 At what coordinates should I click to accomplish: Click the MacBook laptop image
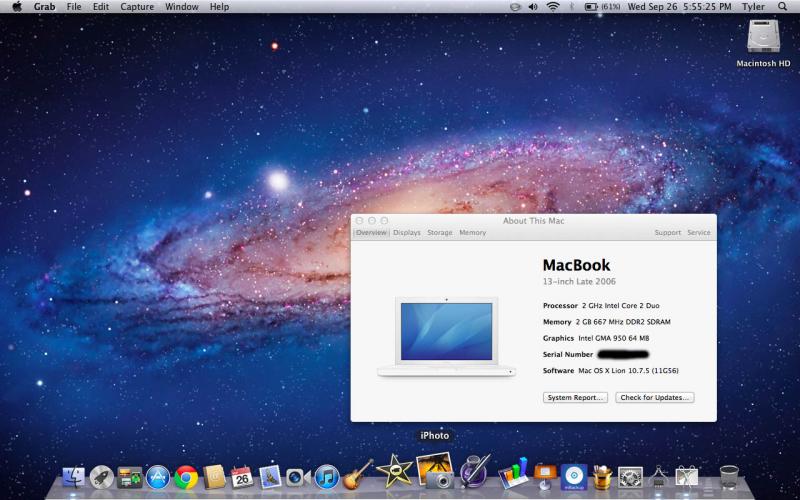click(446, 337)
